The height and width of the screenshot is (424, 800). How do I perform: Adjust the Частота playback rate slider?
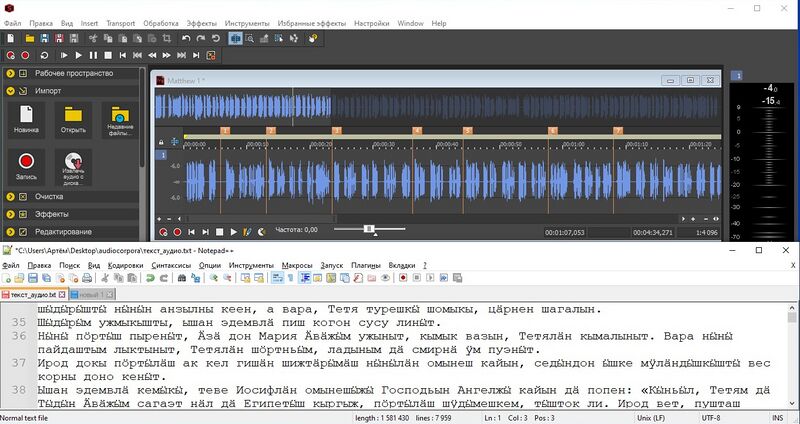click(370, 229)
